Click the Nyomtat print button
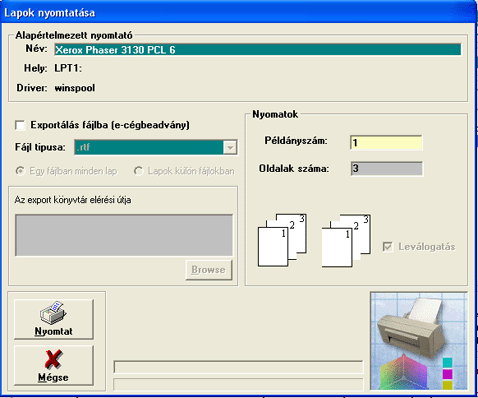This screenshot has width=478, height=398. coord(54,319)
